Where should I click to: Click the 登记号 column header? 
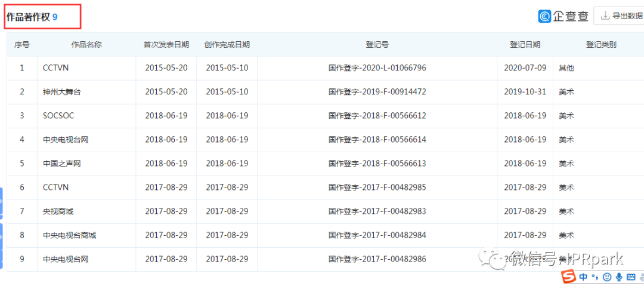pos(377,44)
